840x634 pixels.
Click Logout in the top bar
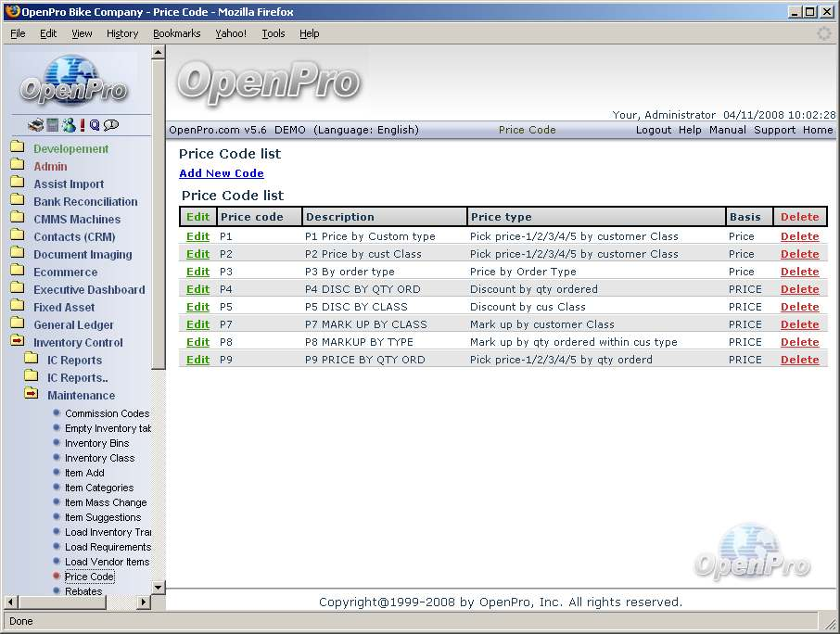[x=653, y=130]
